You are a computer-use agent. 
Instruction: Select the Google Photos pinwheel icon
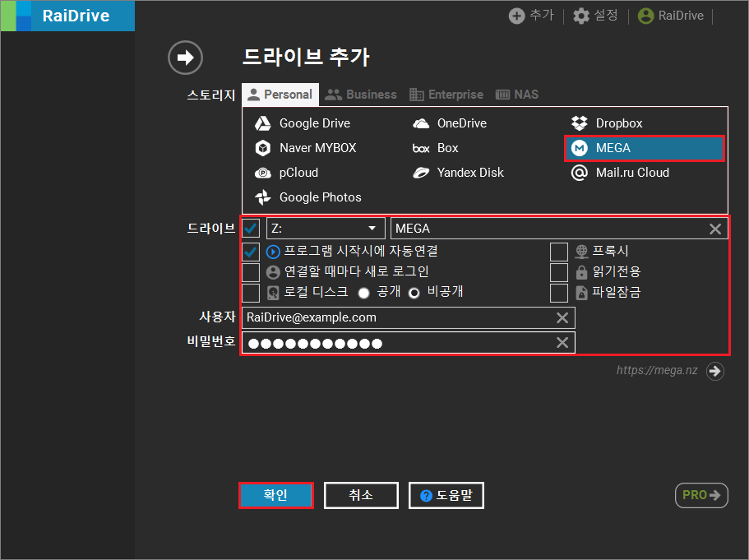(263, 197)
